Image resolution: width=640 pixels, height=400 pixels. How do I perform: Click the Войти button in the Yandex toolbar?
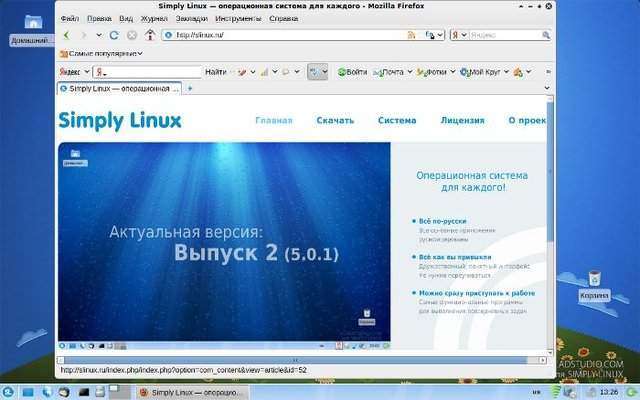click(353, 72)
